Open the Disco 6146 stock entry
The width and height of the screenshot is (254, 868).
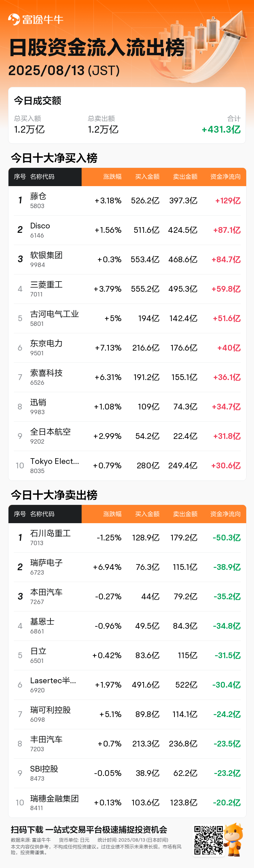coord(127,230)
